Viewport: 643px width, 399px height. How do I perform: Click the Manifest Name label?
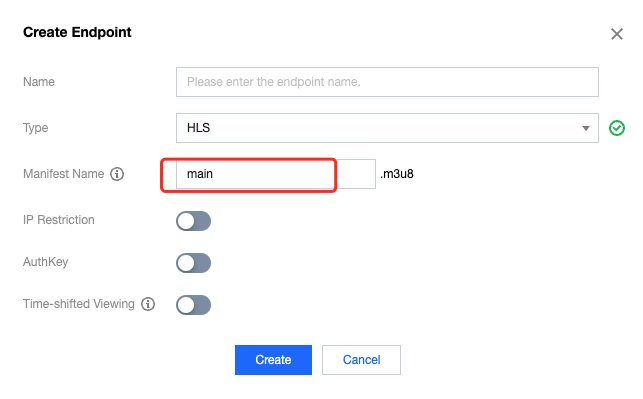point(64,174)
